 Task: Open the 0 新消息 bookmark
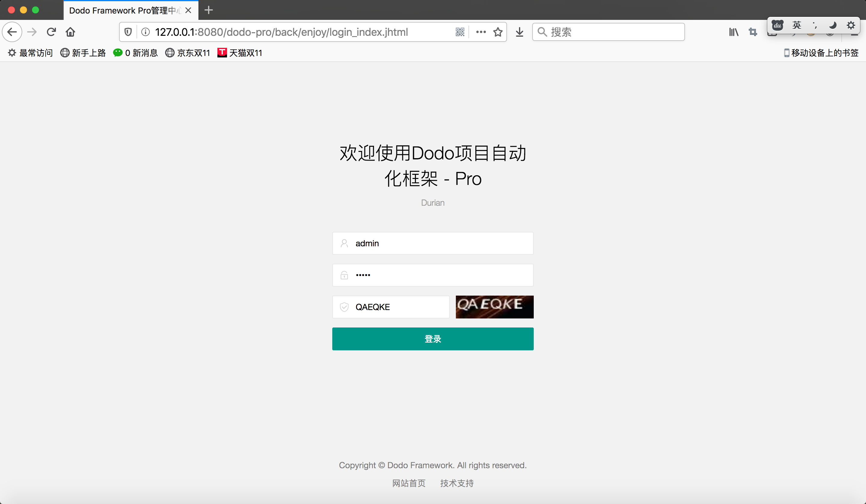pyautogui.click(x=135, y=53)
